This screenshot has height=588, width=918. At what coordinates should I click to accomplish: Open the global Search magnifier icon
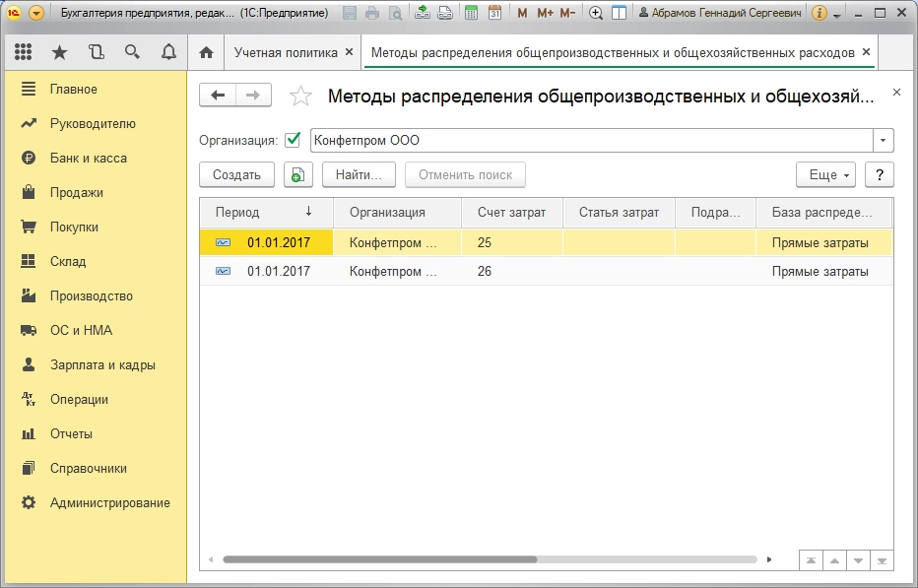point(132,52)
